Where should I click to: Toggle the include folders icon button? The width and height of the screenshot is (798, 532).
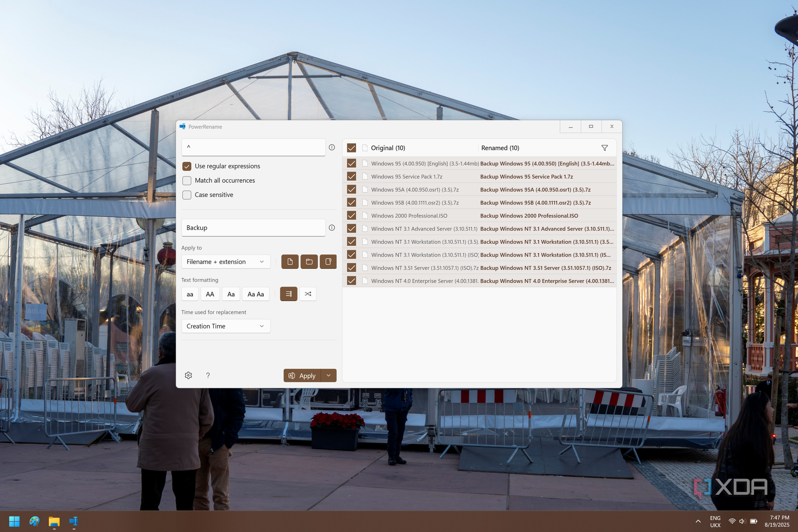coord(309,262)
